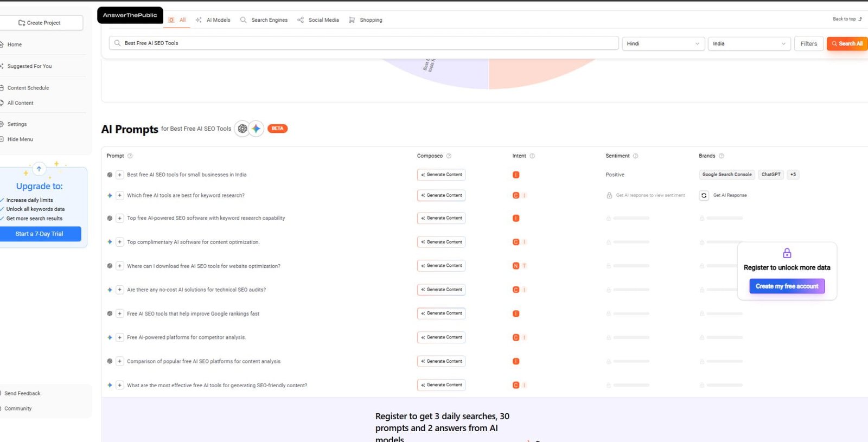Expand 'Are there any no-cost AI solutions' prompt
The width and height of the screenshot is (868, 442).
coord(120,290)
